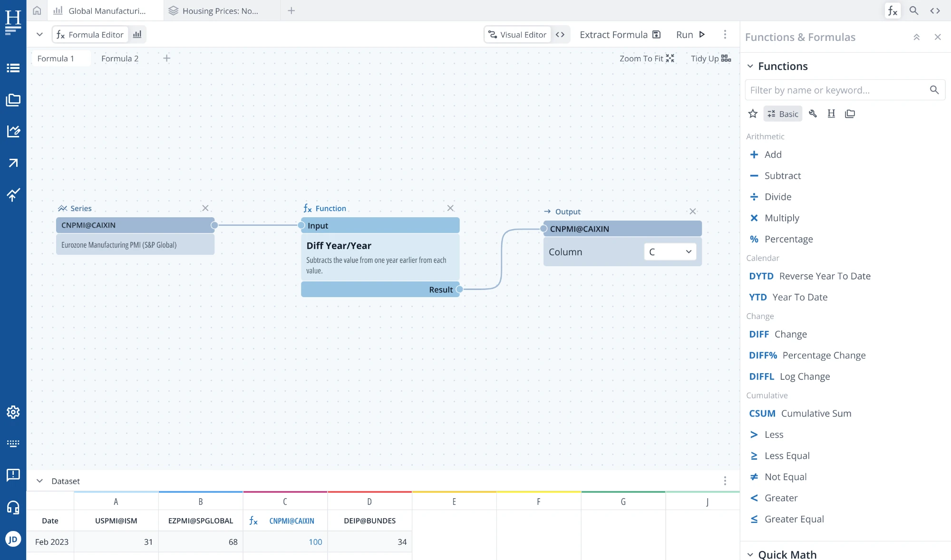Open the support headset icon
The height and width of the screenshot is (560, 951).
(x=13, y=507)
